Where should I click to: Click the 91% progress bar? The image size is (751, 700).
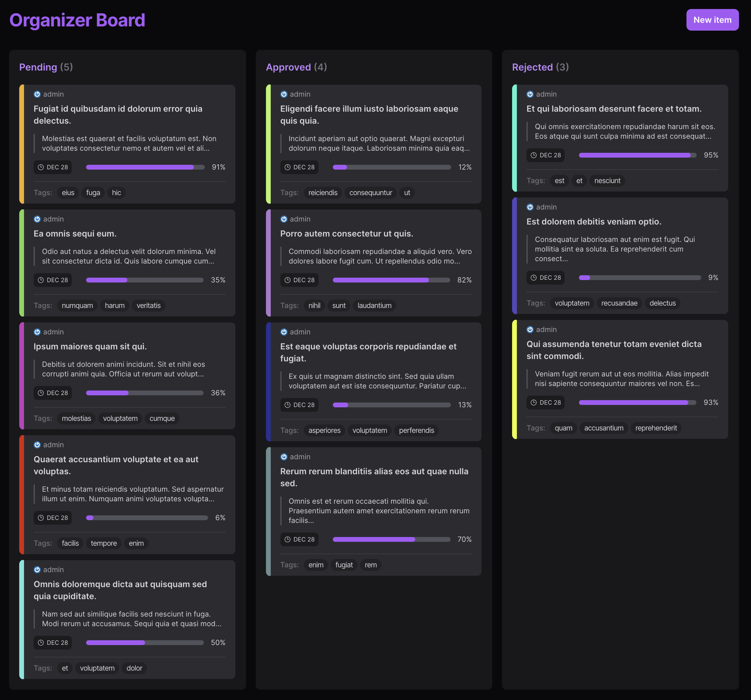pyautogui.click(x=145, y=167)
